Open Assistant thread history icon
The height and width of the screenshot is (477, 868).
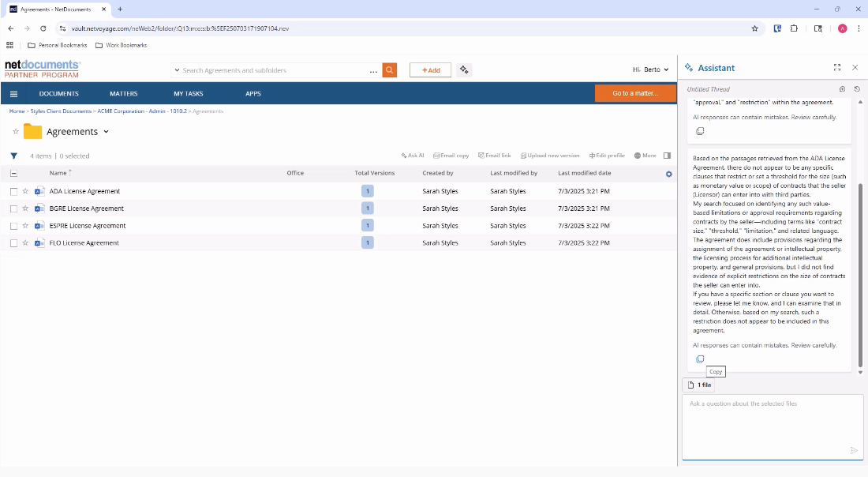click(857, 89)
